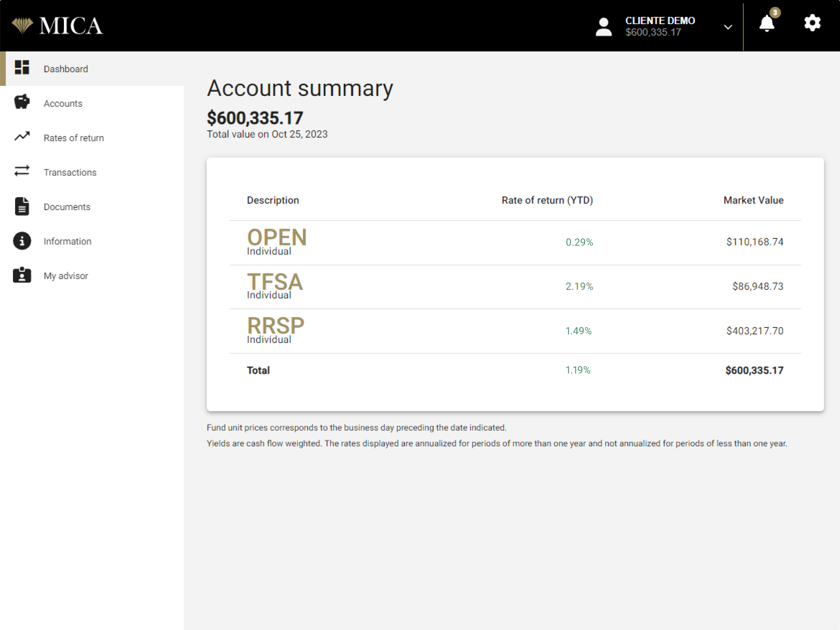The height and width of the screenshot is (630, 840).
Task: Click the 0.29% rate of return value
Action: (580, 242)
